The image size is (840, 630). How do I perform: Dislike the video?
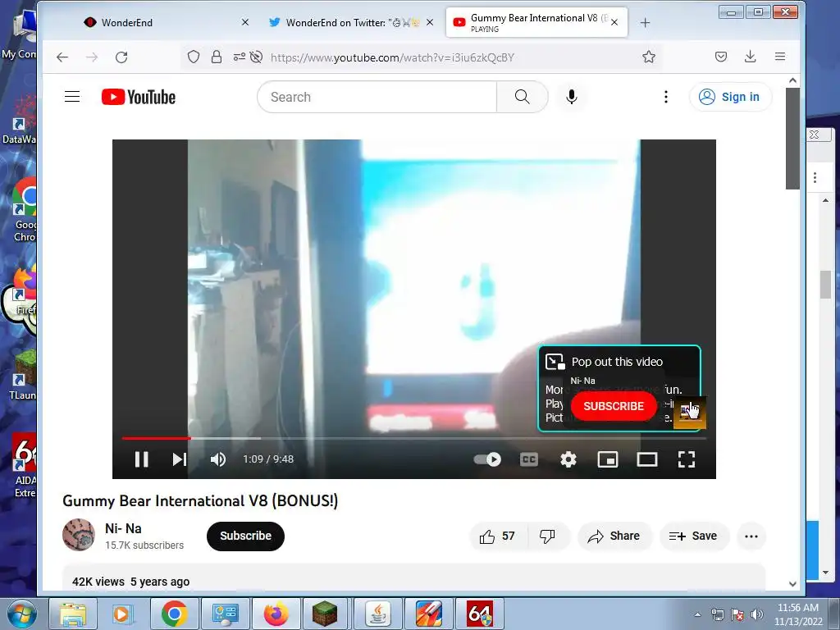547,536
